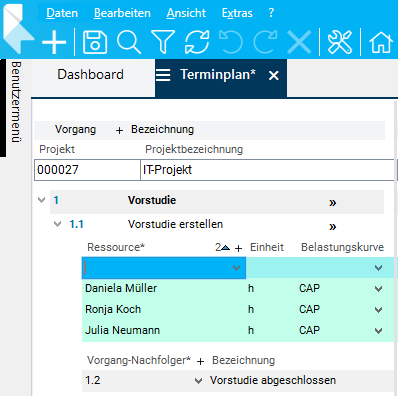Switch to the Dashboard tab

[x=90, y=74]
